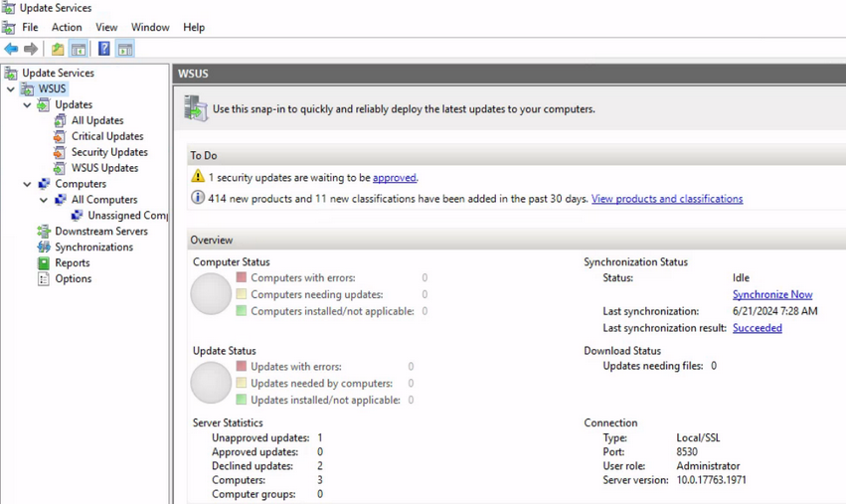Click the Synchronize Now link
The height and width of the screenshot is (504, 846).
772,294
